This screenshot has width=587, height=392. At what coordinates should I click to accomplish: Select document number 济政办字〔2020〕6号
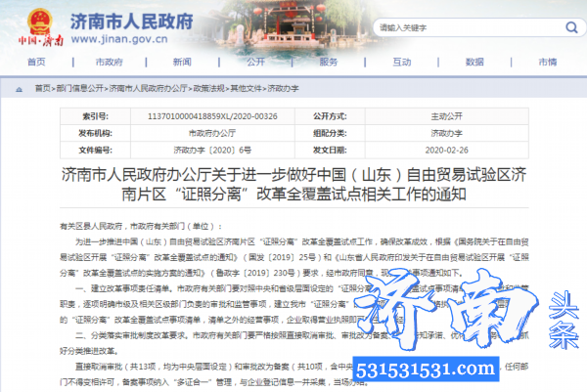(x=212, y=150)
